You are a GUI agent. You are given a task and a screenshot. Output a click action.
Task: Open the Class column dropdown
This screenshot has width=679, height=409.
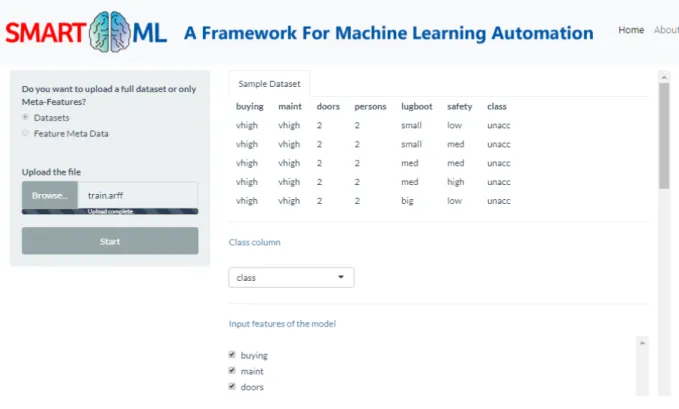point(291,277)
